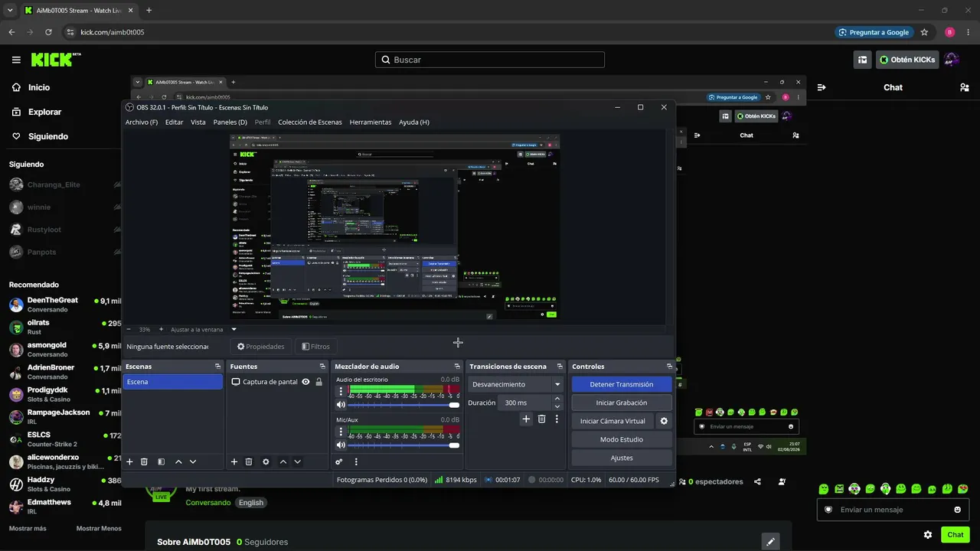Click Detener Transmisión to stop streaming
980x551 pixels.
(x=622, y=384)
